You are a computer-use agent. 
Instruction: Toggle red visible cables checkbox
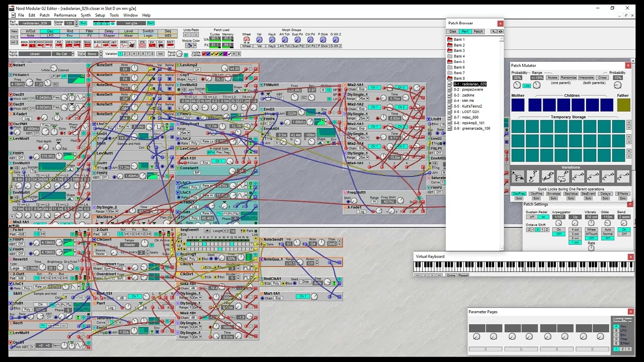click(x=204, y=54)
